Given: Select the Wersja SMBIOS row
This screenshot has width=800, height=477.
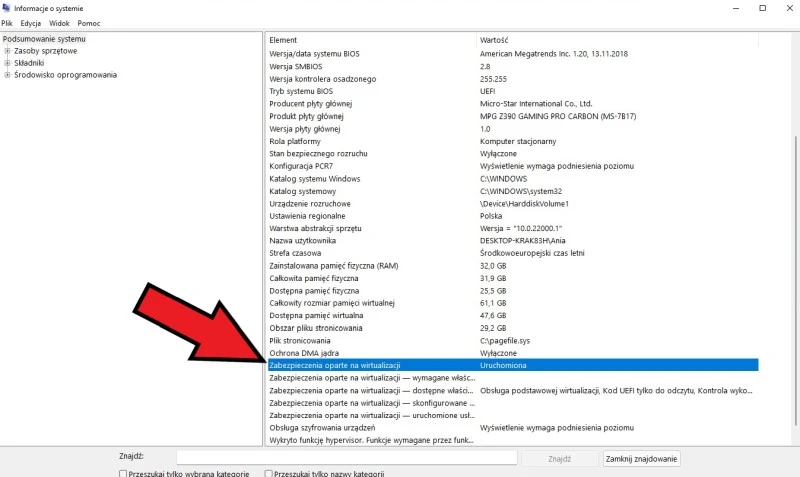Looking at the screenshot, I should 512,66.
